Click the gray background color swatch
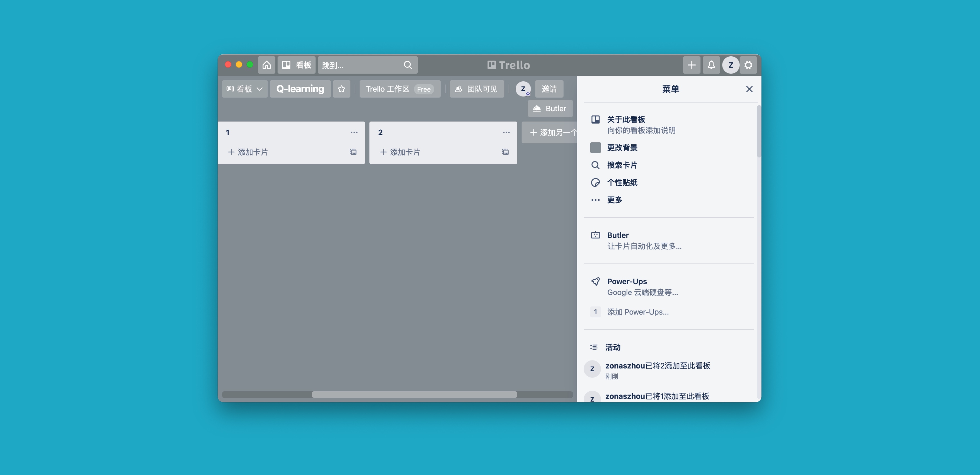Viewport: 980px width, 475px height. tap(595, 148)
